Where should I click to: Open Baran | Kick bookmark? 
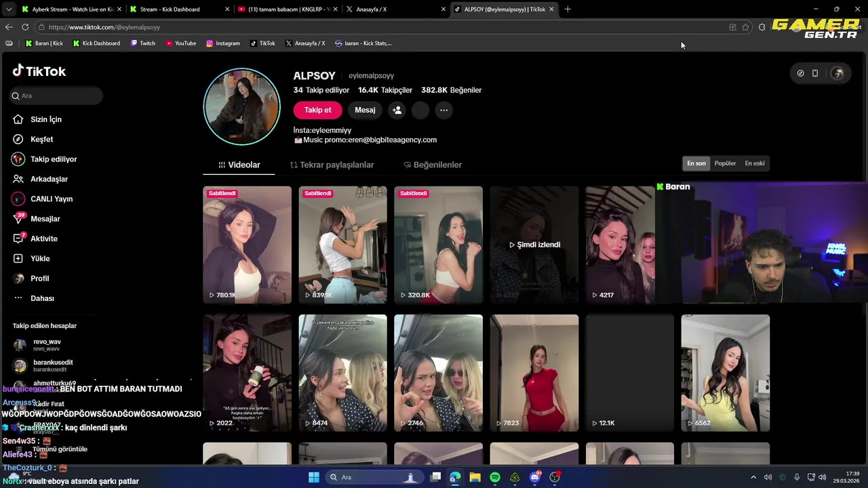tap(44, 43)
